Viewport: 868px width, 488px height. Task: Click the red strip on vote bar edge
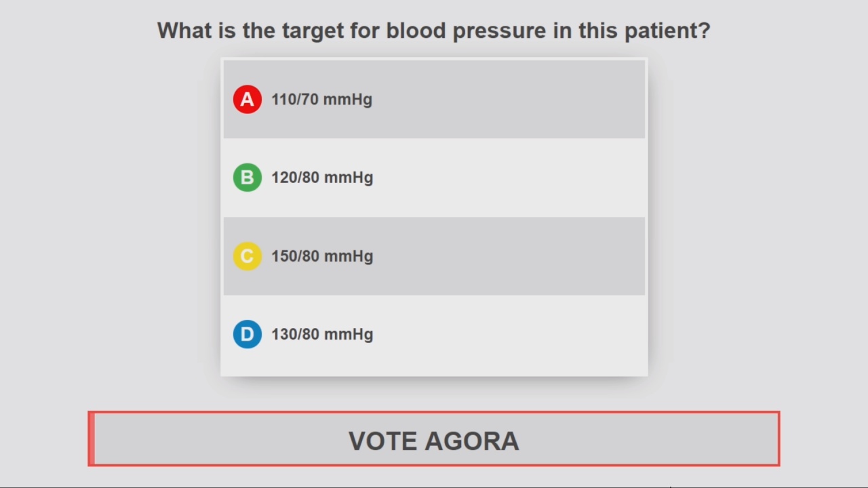click(x=92, y=439)
